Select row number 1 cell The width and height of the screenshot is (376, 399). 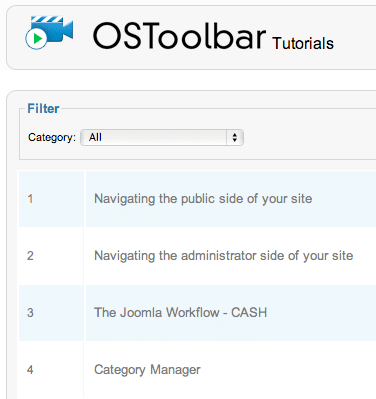tap(51, 199)
